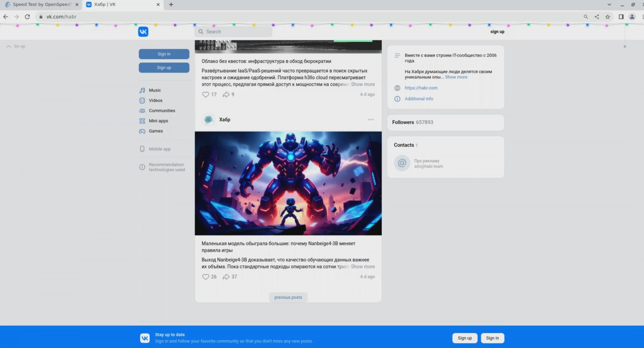Click the globe icon beside habr.com
Viewport: 644px width, 348px height.
[x=397, y=88]
